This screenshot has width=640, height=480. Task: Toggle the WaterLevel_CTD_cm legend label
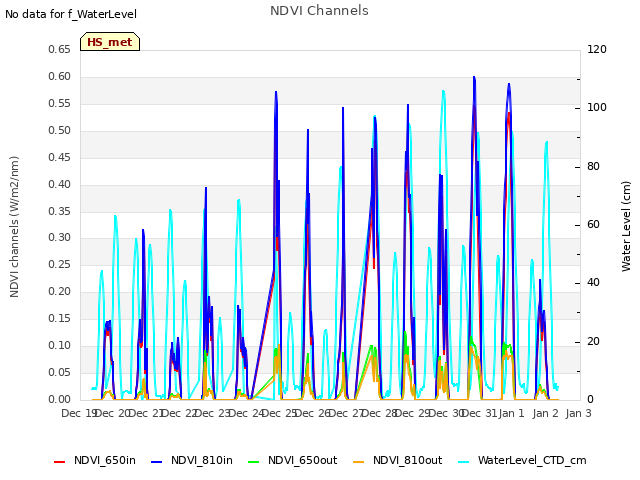(x=532, y=460)
